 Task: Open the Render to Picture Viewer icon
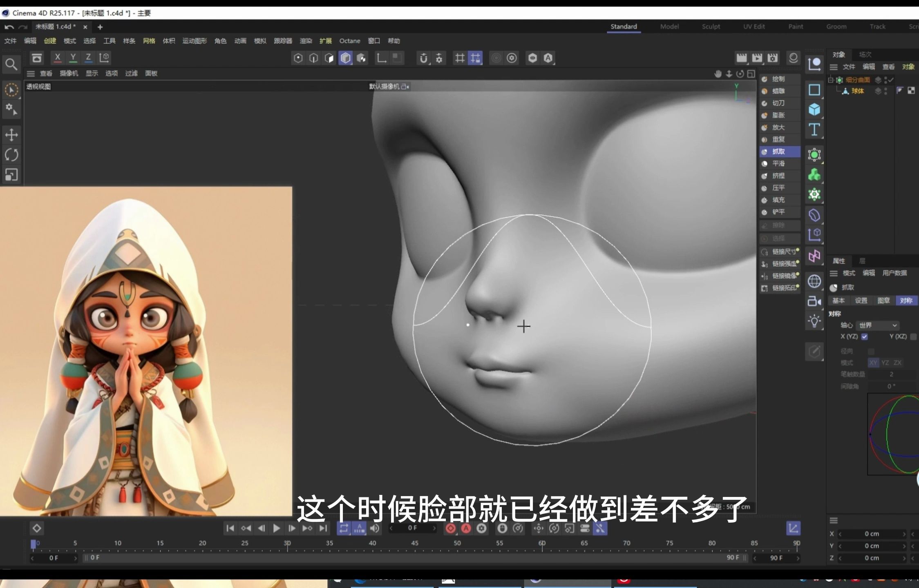757,58
